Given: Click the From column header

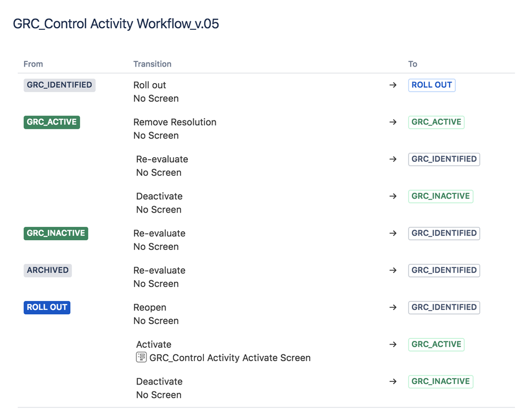Looking at the screenshot, I should coord(33,64).
